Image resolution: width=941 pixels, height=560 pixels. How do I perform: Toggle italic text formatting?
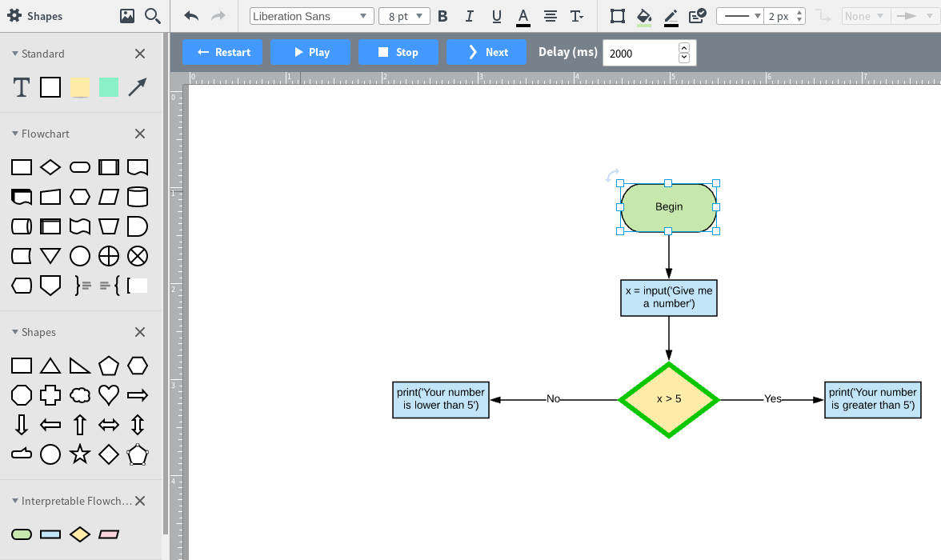click(469, 16)
